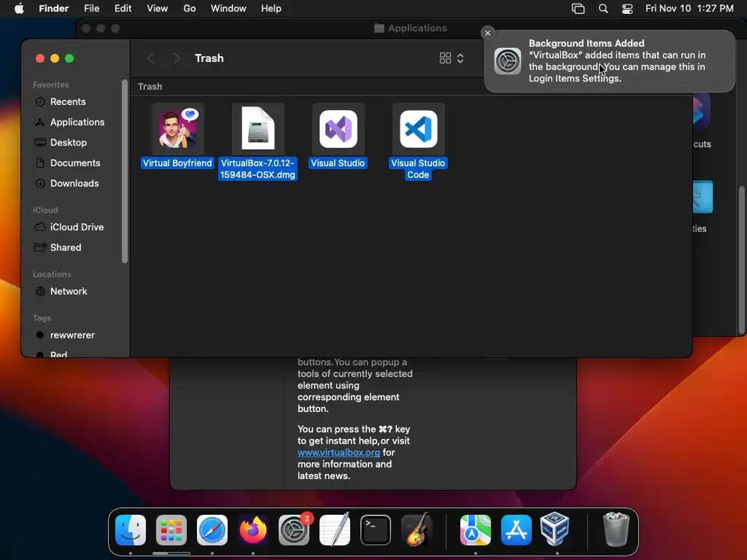
Task: Open the File menu
Action: [x=91, y=9]
